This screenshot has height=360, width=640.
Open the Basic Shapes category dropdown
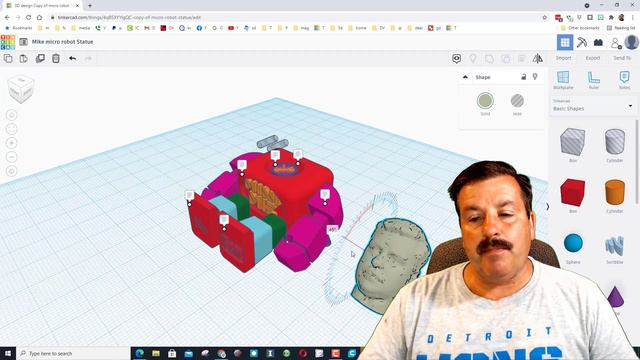(x=592, y=106)
